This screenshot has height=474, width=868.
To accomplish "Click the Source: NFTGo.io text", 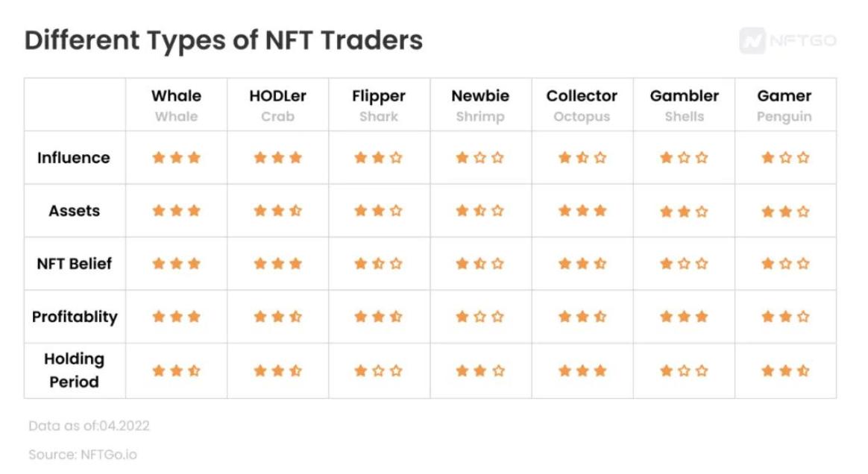I will (x=83, y=455).
